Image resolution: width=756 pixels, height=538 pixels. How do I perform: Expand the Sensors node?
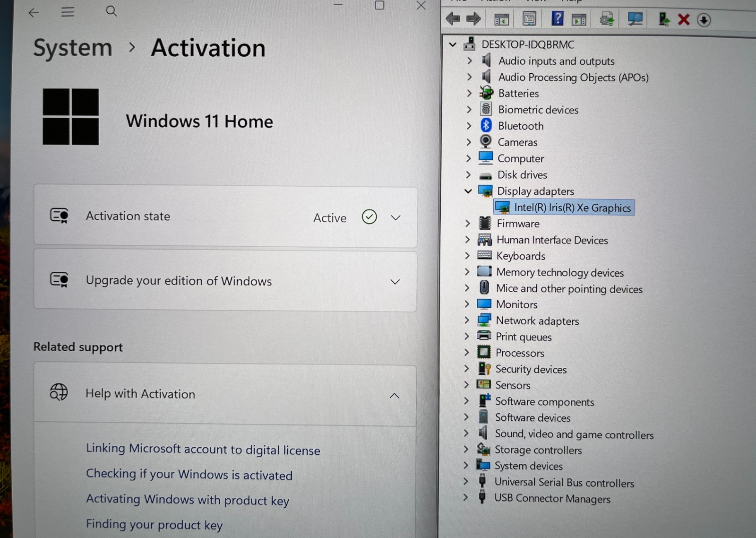point(466,384)
